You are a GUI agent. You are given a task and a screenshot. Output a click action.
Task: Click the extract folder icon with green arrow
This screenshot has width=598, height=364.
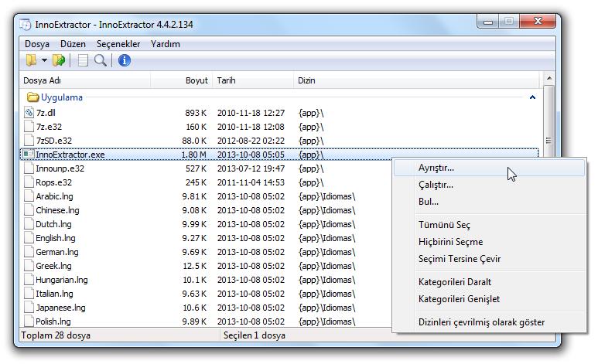(59, 60)
